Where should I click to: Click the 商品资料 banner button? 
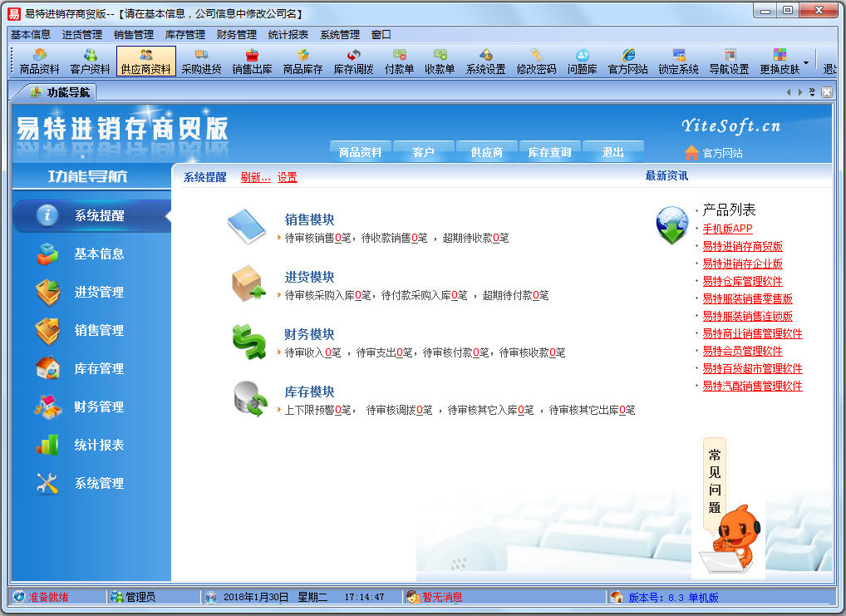pos(361,152)
